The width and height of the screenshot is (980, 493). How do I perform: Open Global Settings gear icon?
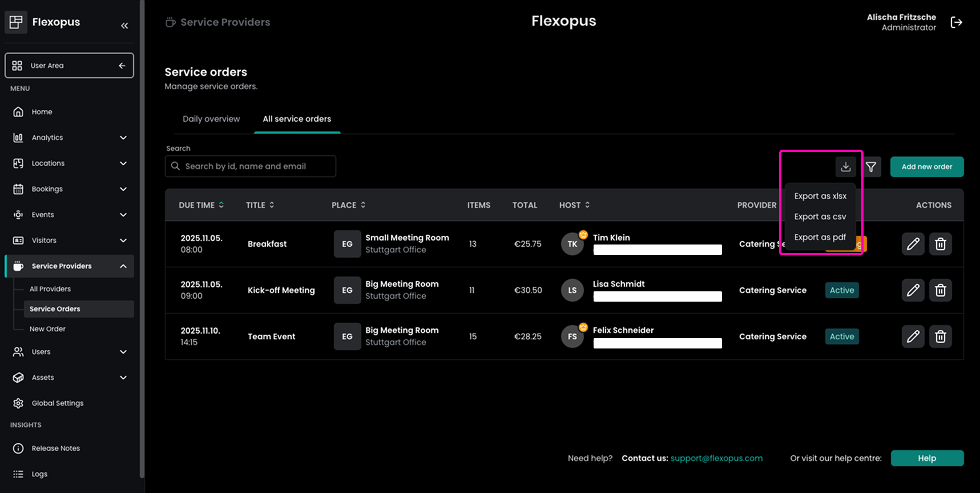click(18, 403)
